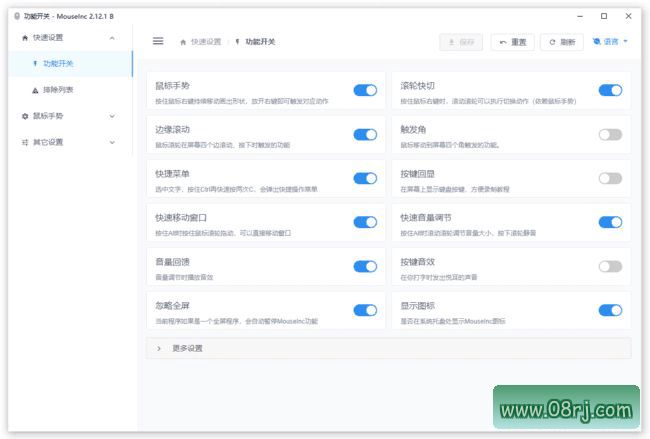Click the home icon in breadcrumb

pos(183,42)
